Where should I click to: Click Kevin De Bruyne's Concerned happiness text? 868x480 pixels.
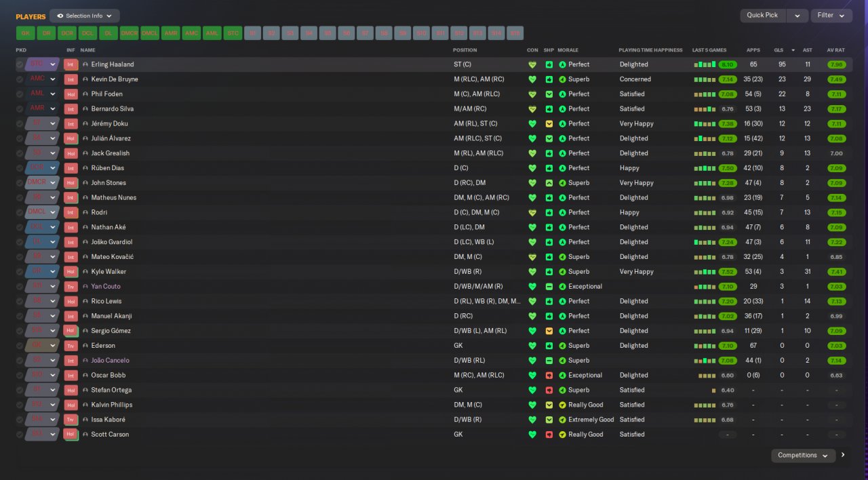click(635, 79)
